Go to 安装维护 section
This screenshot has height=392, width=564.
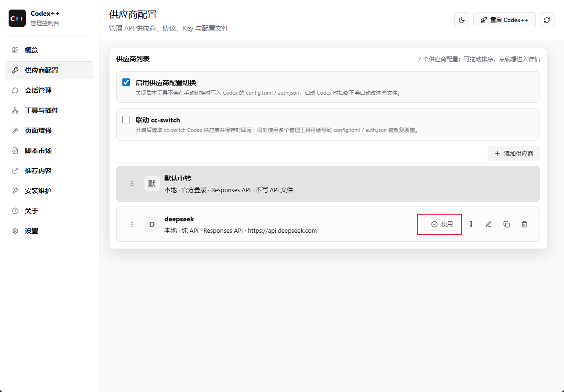(49, 191)
